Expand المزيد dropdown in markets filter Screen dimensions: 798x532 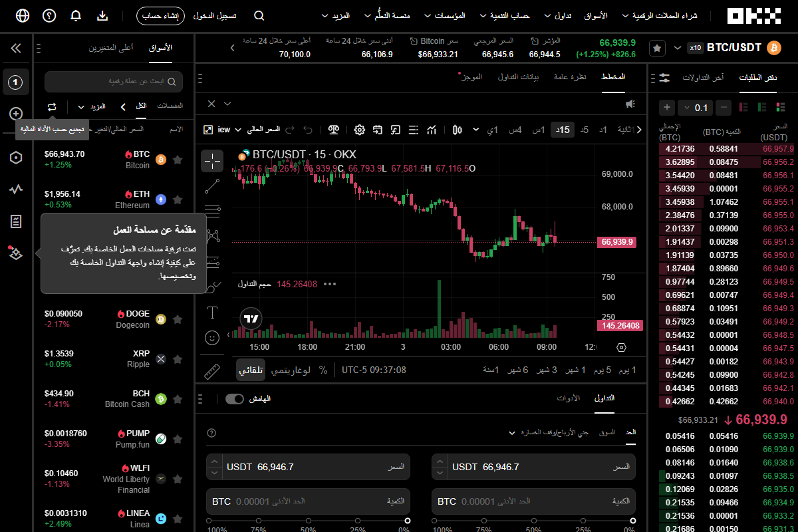[x=92, y=106]
